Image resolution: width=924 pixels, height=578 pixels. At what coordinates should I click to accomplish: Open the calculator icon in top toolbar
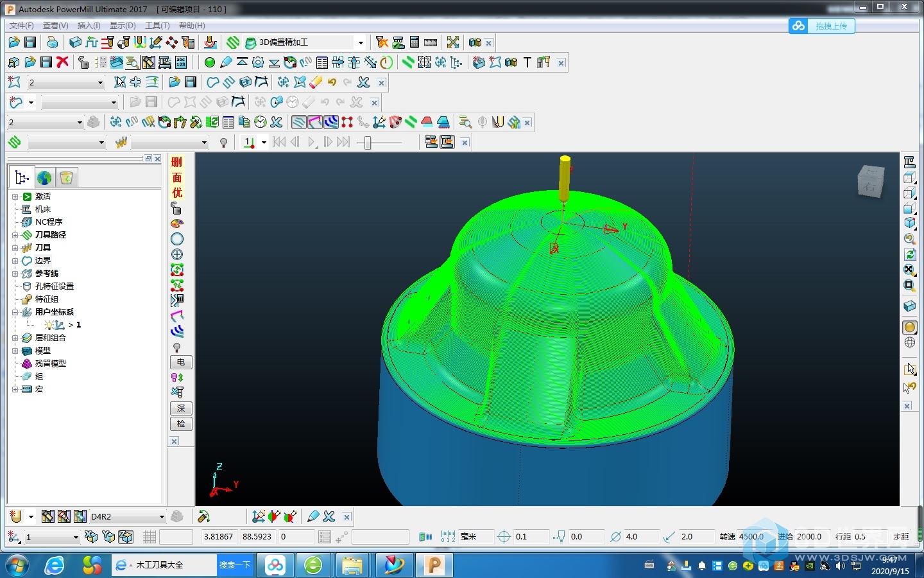415,42
